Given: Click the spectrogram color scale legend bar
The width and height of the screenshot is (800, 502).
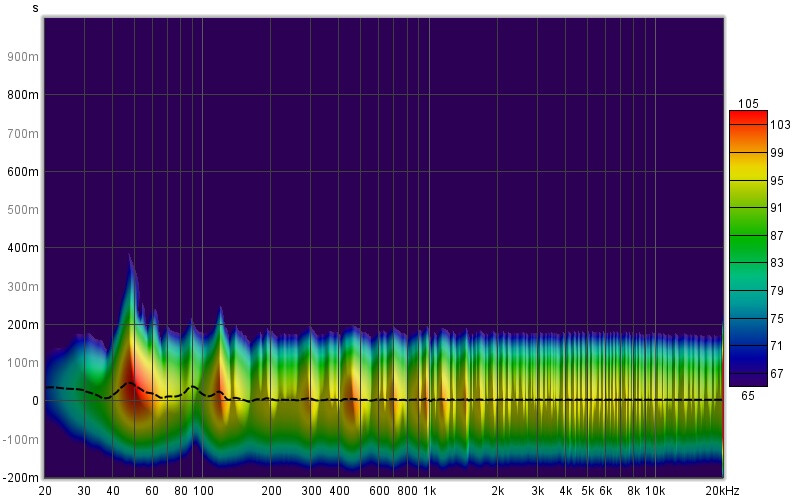Looking at the screenshot, I should [x=748, y=248].
